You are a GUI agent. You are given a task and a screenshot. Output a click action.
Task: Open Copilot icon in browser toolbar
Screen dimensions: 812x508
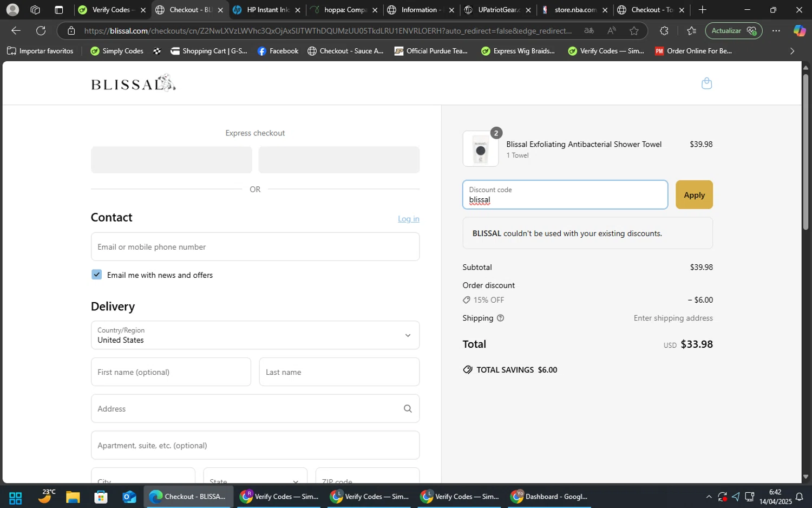point(799,31)
